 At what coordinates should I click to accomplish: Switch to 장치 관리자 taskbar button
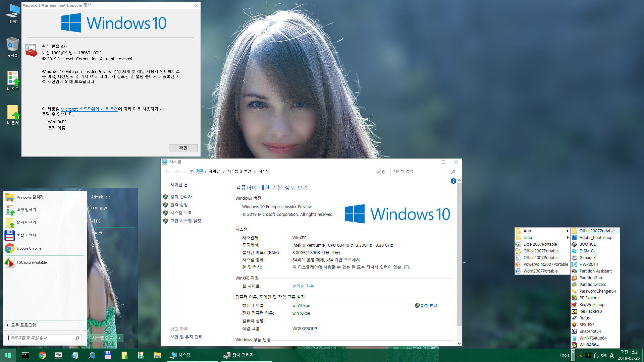pyautogui.click(x=246, y=355)
